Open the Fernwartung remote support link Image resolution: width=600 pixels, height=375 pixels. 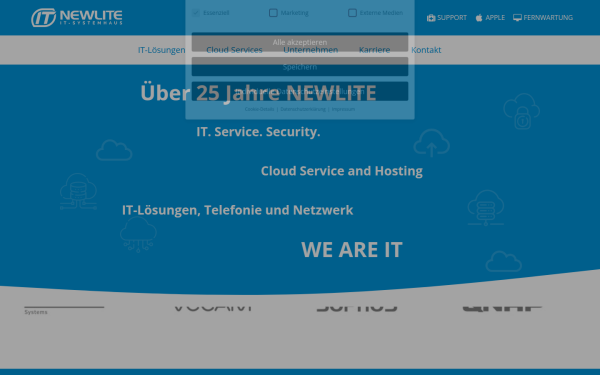(543, 18)
